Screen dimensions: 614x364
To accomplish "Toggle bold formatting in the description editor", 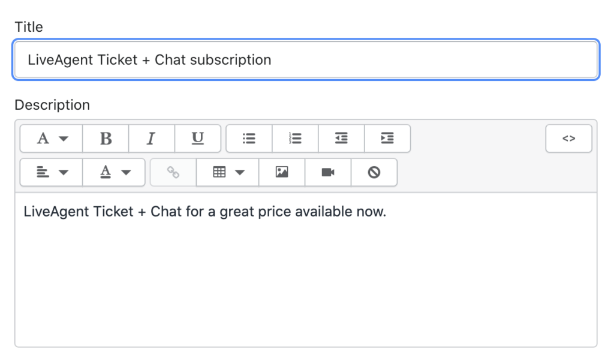I will pyautogui.click(x=106, y=139).
